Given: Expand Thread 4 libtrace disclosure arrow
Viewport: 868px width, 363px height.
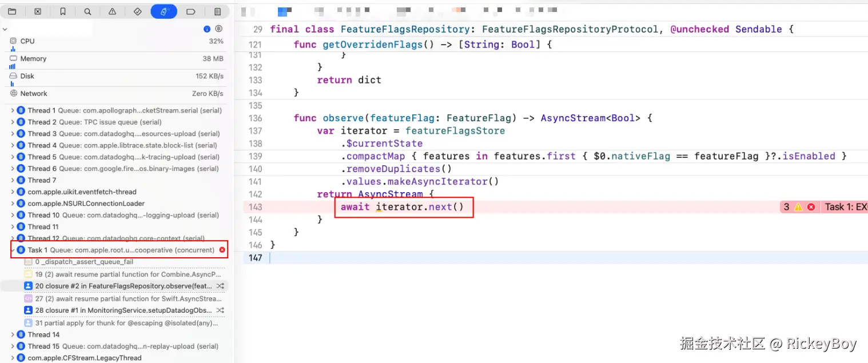Looking at the screenshot, I should click(x=13, y=145).
